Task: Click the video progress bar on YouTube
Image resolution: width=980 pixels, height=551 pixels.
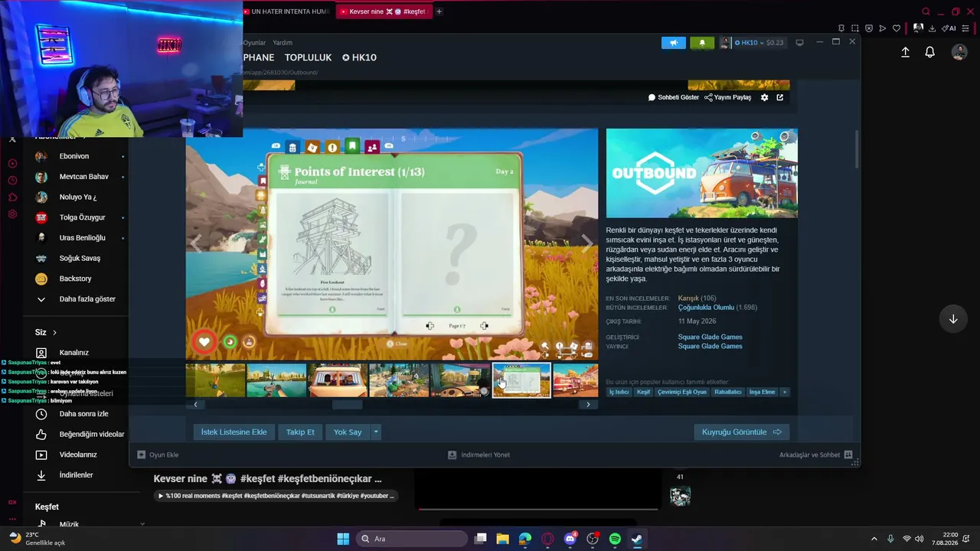Action: click(x=538, y=509)
